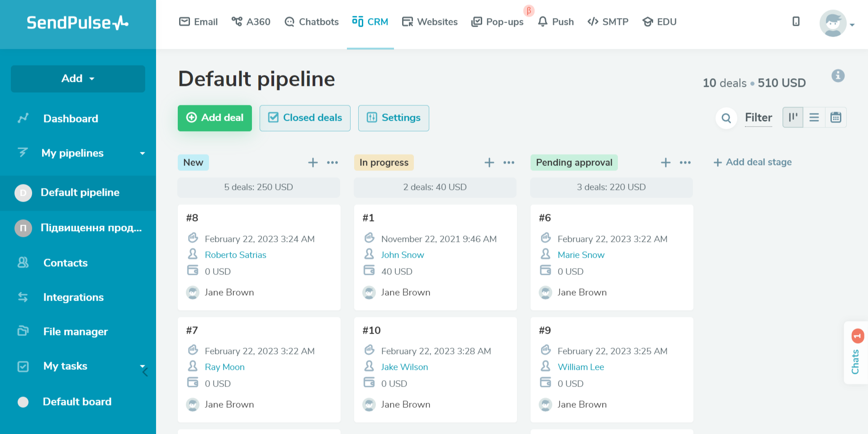Open the SMTP tab
The width and height of the screenshot is (868, 434).
click(x=608, y=22)
